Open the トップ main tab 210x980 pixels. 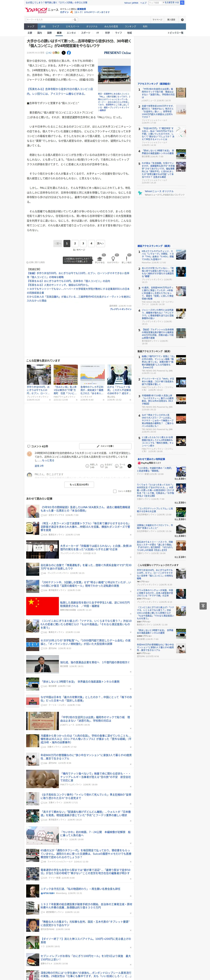[31, 27]
